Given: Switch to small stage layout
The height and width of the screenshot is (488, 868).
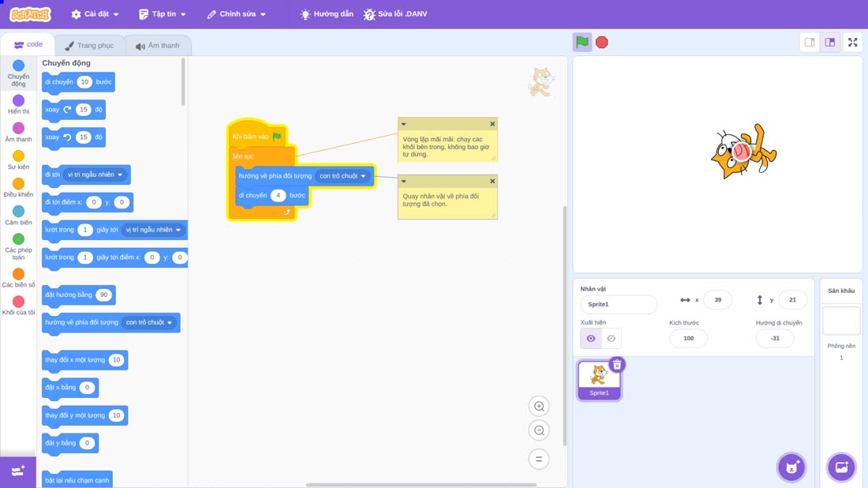Looking at the screenshot, I should (810, 42).
